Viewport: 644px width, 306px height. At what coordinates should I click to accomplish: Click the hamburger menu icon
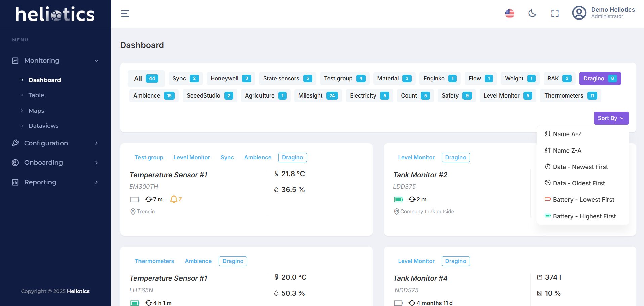click(125, 14)
